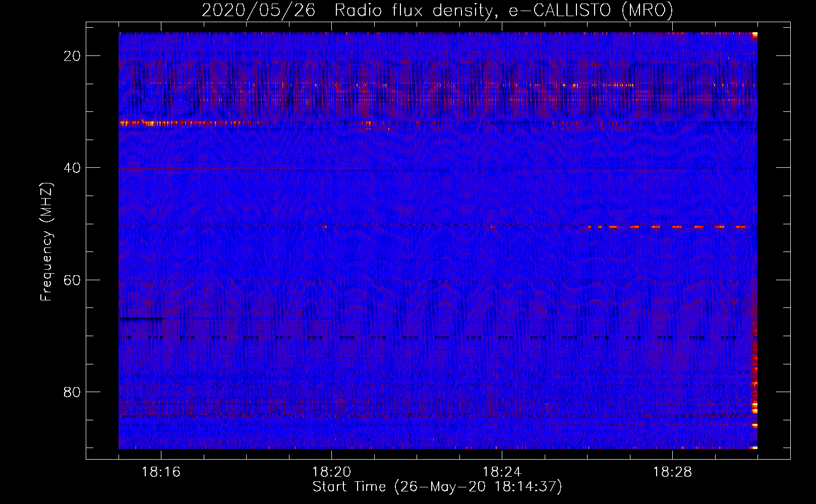The width and height of the screenshot is (816, 504).
Task: Click the '18:16' time tick label
Action: (x=161, y=472)
